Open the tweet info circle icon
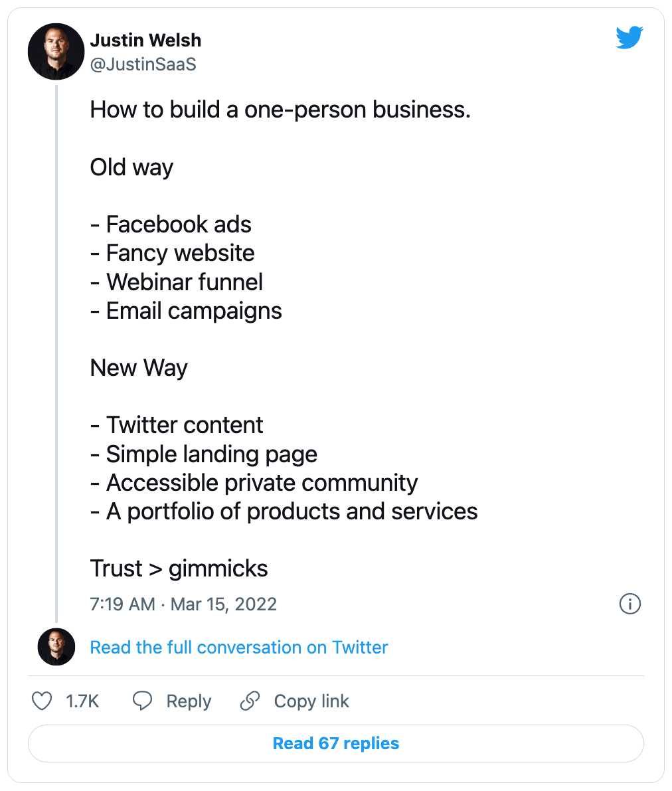Image resolution: width=672 pixels, height=791 pixels. tap(630, 604)
